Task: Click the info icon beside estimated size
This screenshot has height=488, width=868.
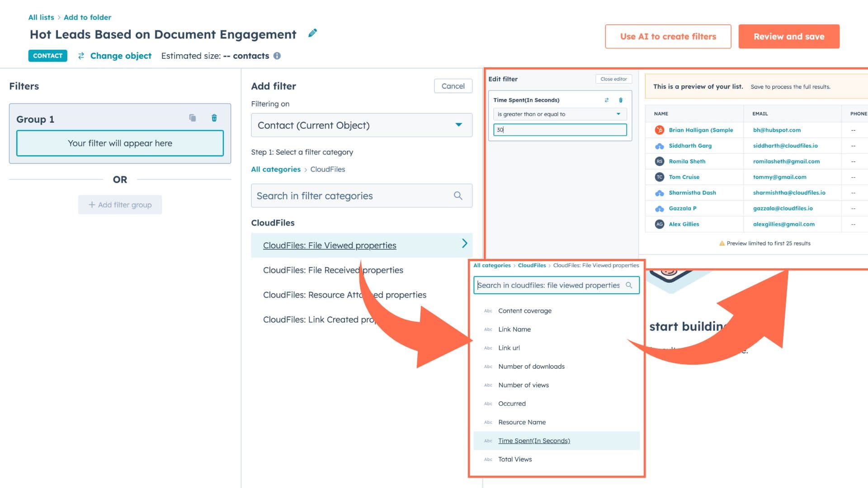Action: click(277, 56)
